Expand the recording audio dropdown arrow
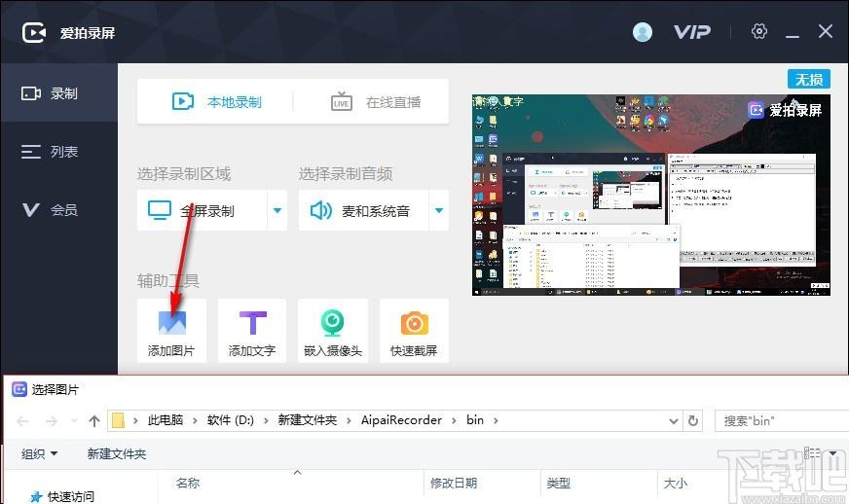 439,210
